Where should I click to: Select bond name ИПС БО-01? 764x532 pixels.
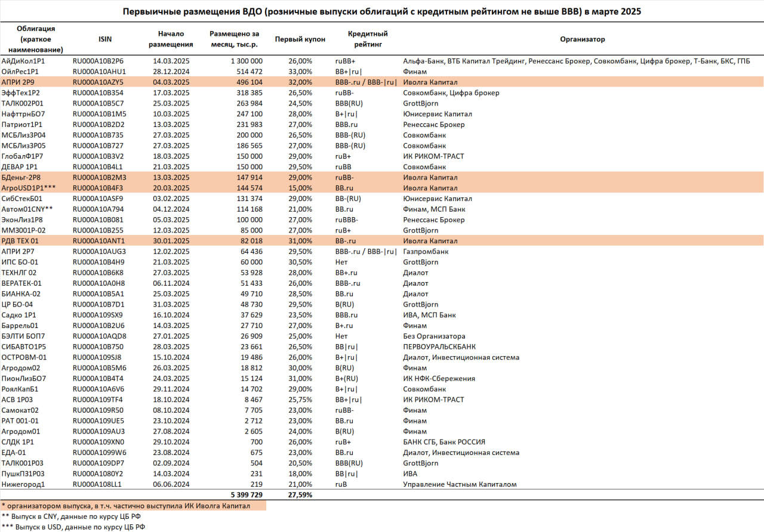point(20,262)
